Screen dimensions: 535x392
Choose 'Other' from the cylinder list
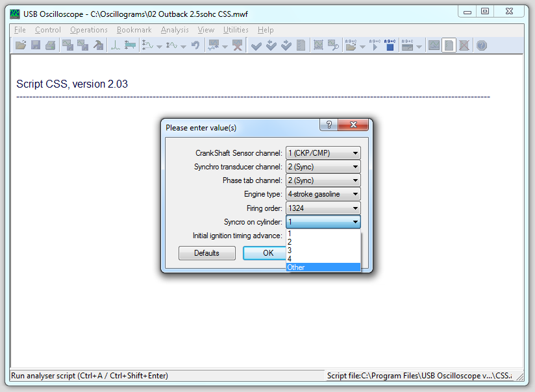click(x=323, y=267)
